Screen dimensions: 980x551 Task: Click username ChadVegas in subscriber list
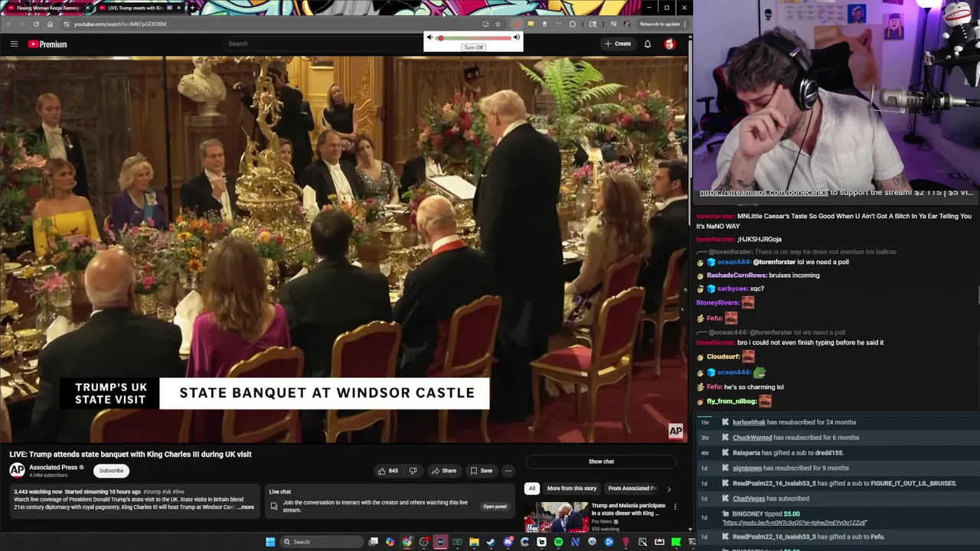click(749, 499)
